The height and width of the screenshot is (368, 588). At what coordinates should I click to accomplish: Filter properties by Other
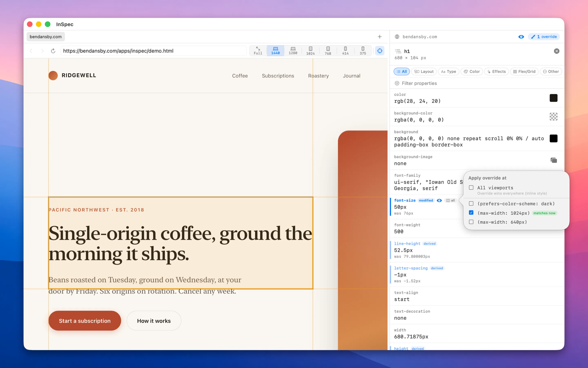point(551,72)
